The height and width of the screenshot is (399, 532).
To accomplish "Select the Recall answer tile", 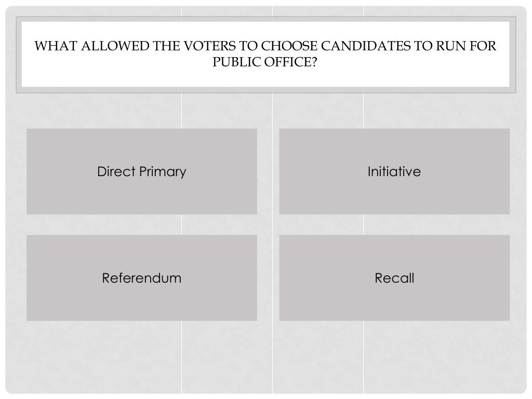I will [x=394, y=278].
